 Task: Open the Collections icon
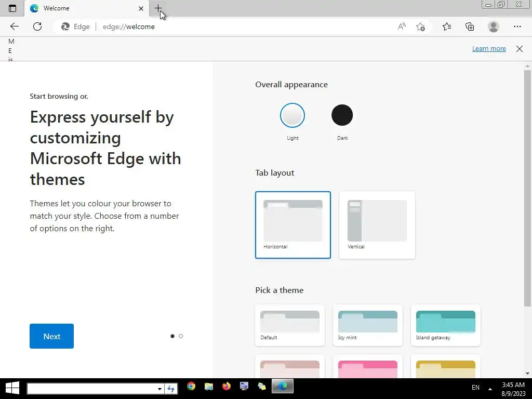coord(470,26)
